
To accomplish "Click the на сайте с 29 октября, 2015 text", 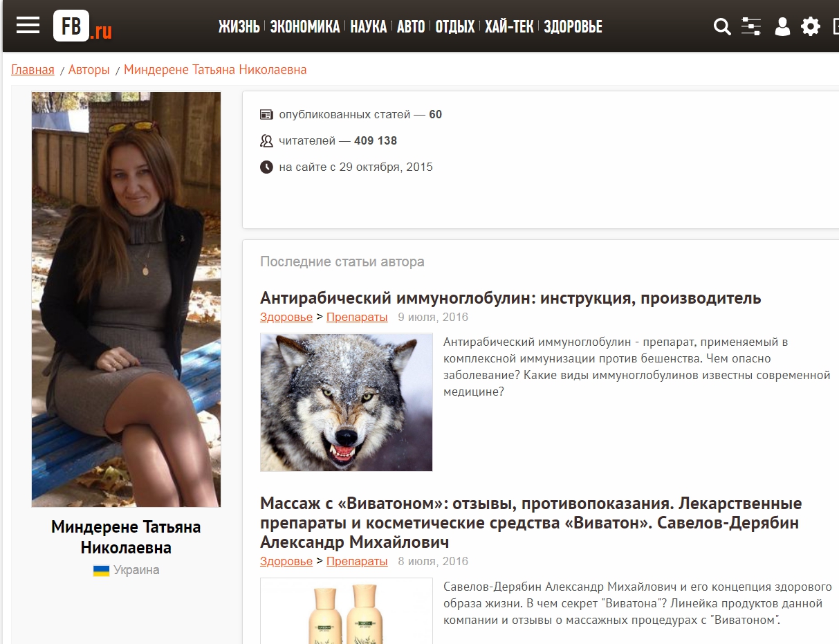I will click(356, 167).
